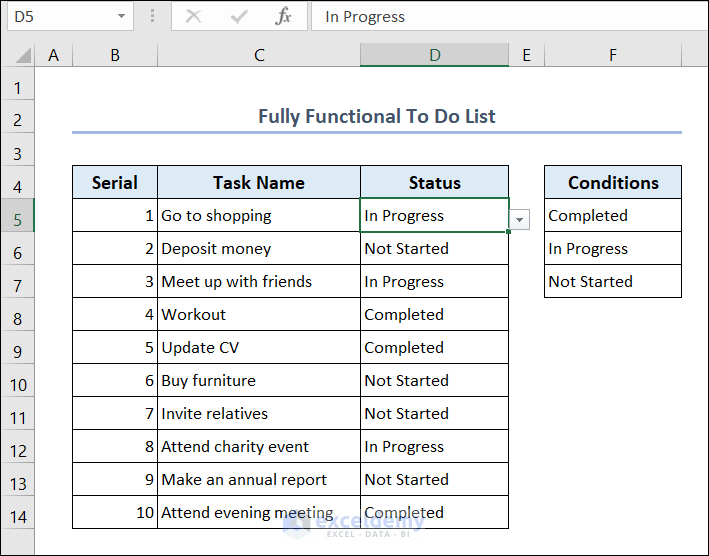Click the Cancel X icon in formula bar
This screenshot has width=709, height=556.
[194, 16]
